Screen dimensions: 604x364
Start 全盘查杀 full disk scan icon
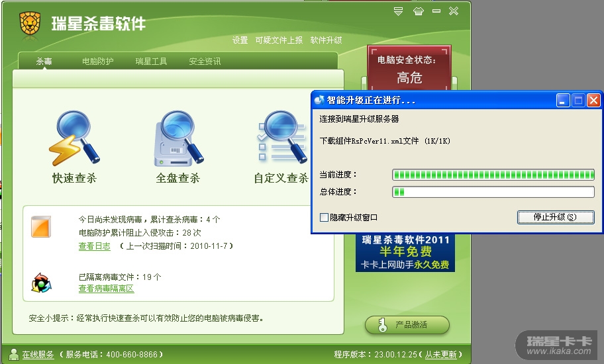click(x=178, y=138)
